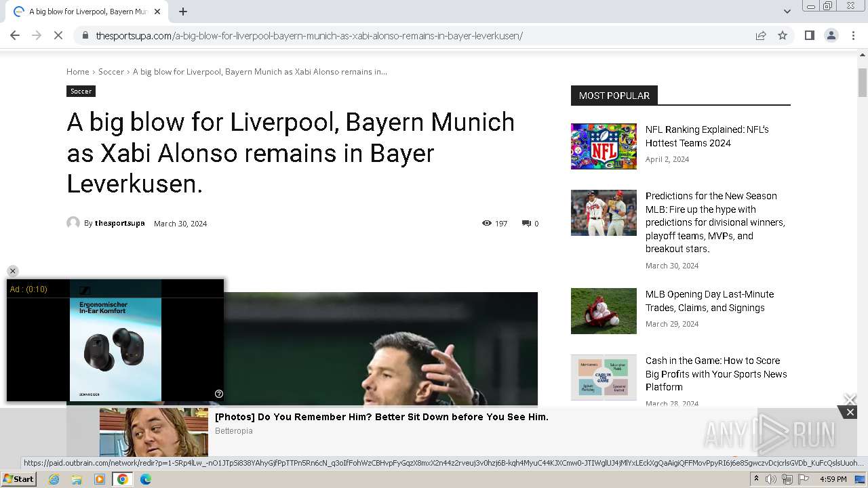Open the Do You Remember Him ad headline
The height and width of the screenshot is (488, 868).
click(382, 417)
